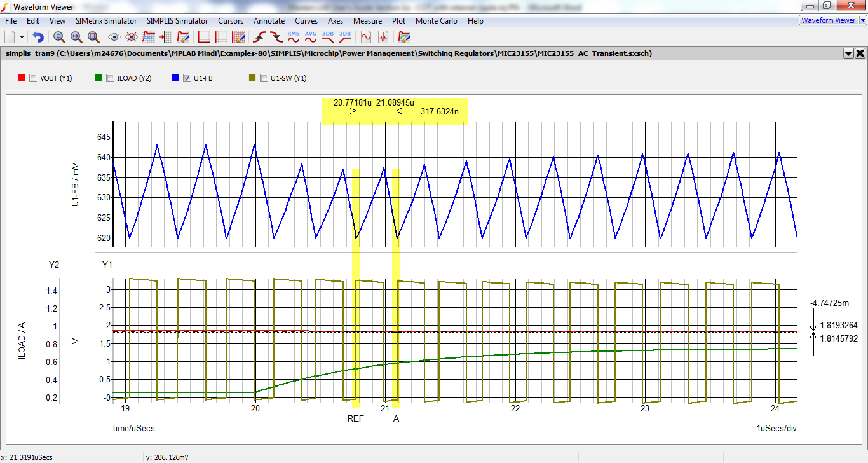
Task: Click the 1.8145792 cursor value readout
Action: pos(839,338)
